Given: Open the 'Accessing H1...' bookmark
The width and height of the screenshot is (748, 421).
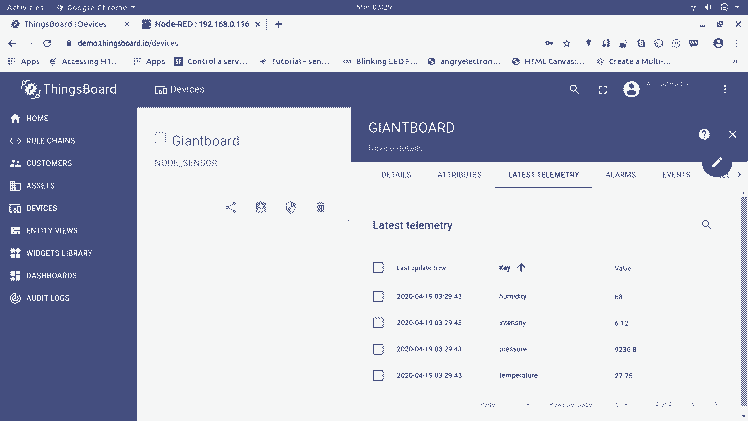Looking at the screenshot, I should click(83, 62).
